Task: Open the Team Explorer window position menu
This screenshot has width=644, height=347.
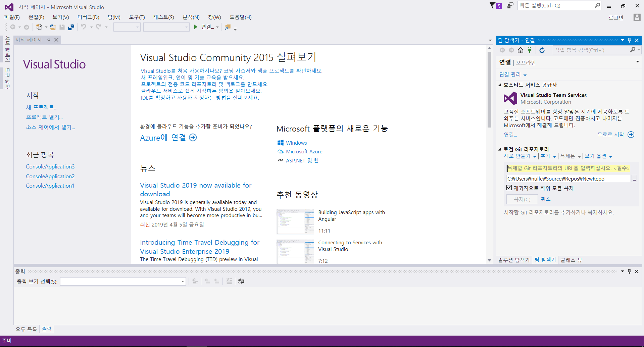Action: (622, 40)
